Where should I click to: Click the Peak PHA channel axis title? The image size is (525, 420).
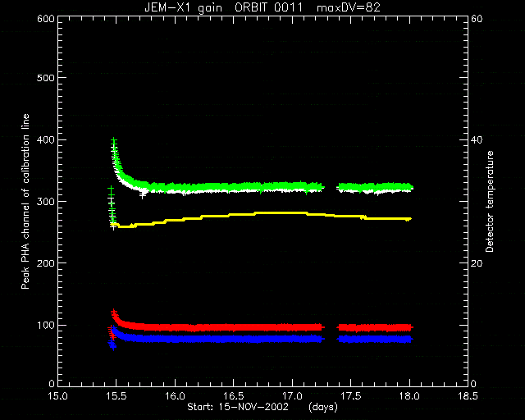pyautogui.click(x=25, y=201)
